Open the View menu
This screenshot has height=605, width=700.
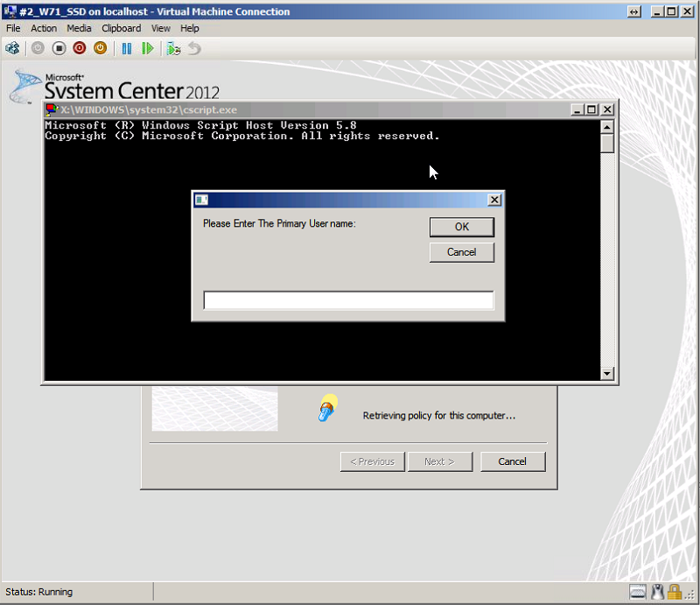pyautogui.click(x=161, y=28)
